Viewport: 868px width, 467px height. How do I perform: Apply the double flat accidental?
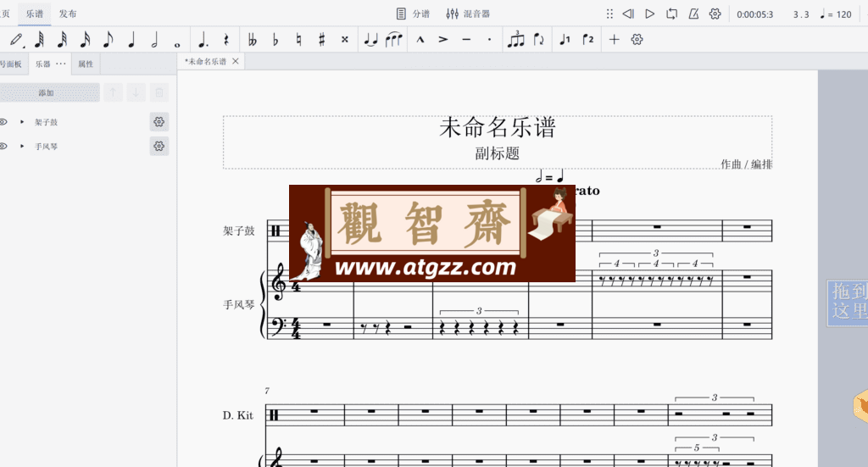[253, 40]
